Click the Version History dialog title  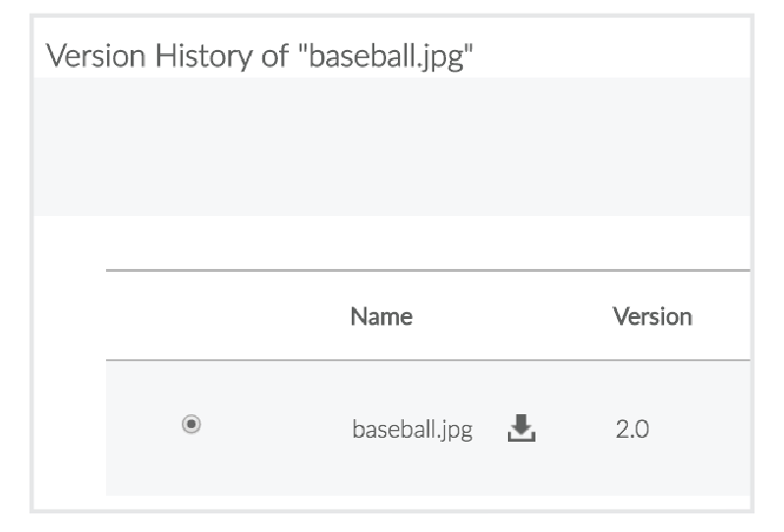pos(261,55)
